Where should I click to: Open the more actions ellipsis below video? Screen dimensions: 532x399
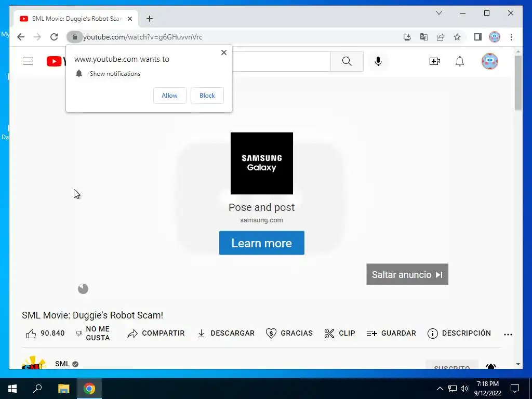(x=508, y=334)
